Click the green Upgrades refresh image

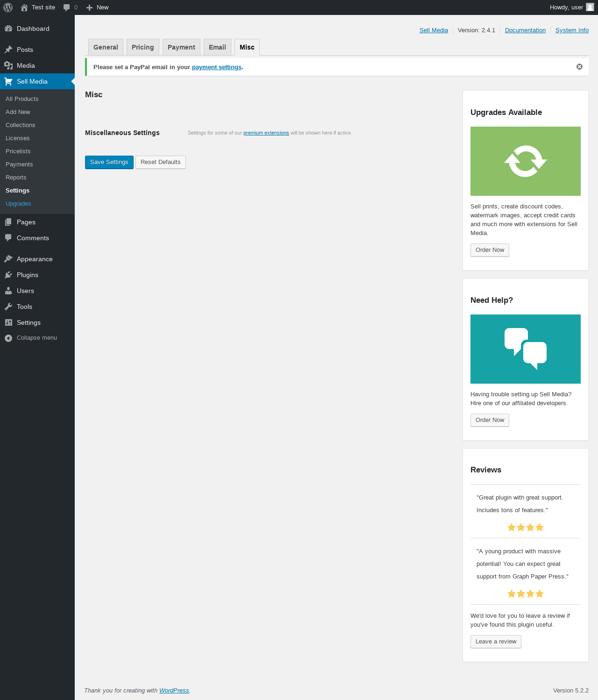point(526,161)
